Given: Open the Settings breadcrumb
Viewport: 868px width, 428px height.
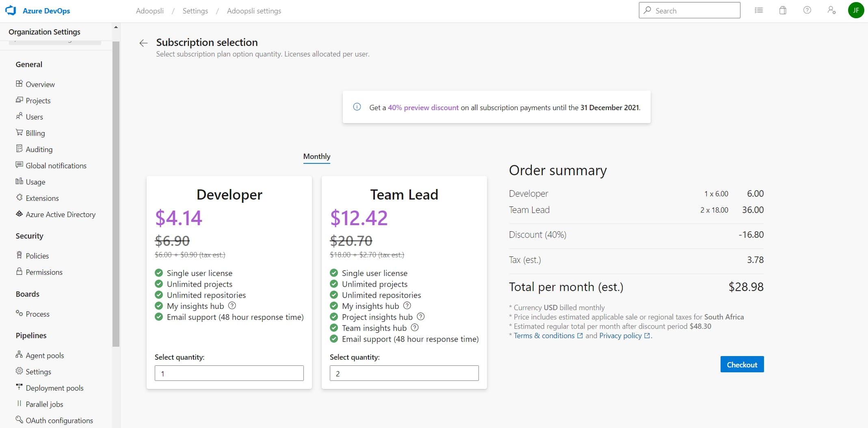Looking at the screenshot, I should pyautogui.click(x=195, y=11).
